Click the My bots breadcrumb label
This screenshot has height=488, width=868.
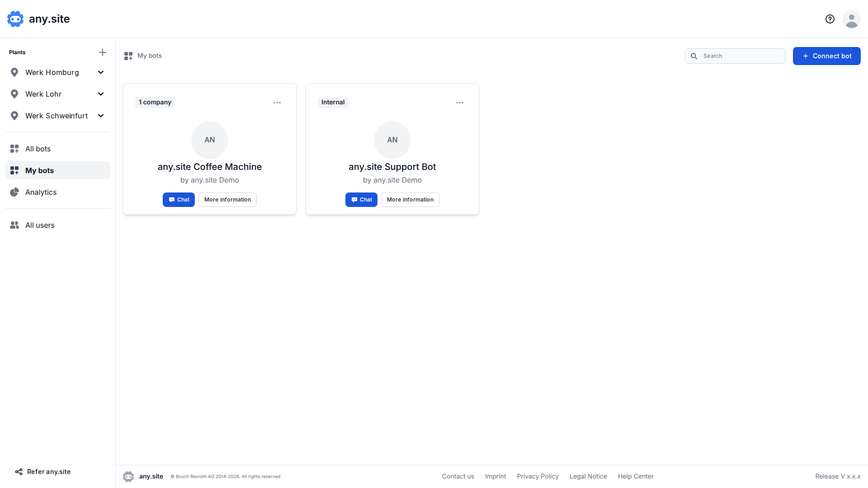150,56
